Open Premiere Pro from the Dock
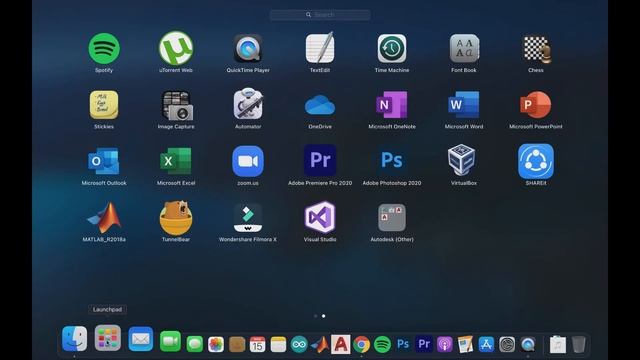The width and height of the screenshot is (640, 360). tap(424, 344)
